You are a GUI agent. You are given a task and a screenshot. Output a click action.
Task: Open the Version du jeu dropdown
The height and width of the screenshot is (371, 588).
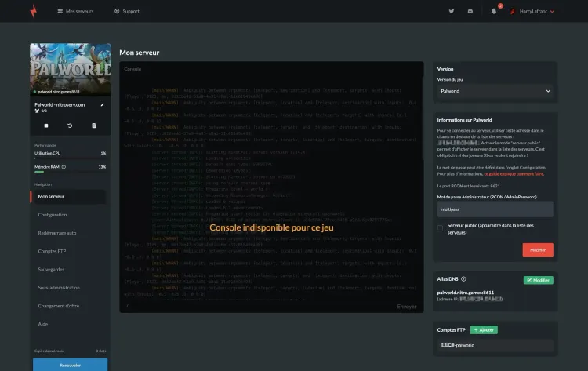(x=495, y=91)
